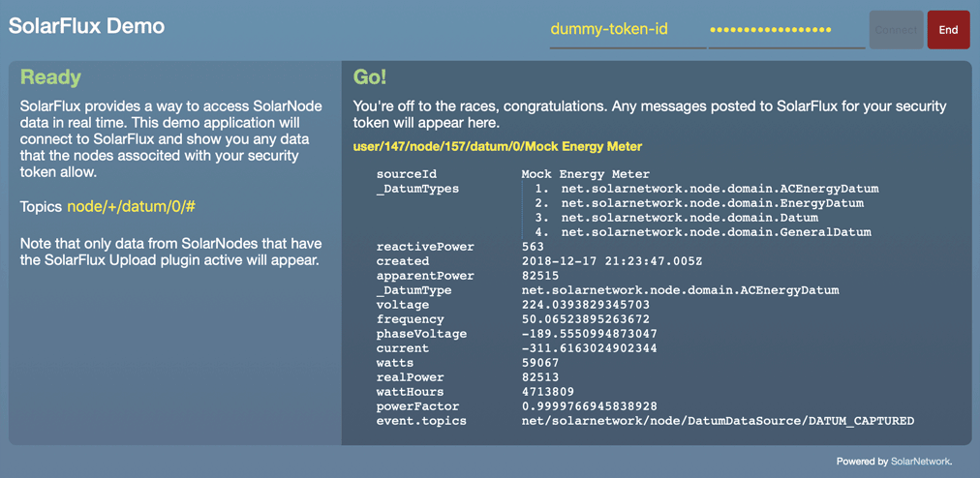Click the Topics label text

pos(42,207)
